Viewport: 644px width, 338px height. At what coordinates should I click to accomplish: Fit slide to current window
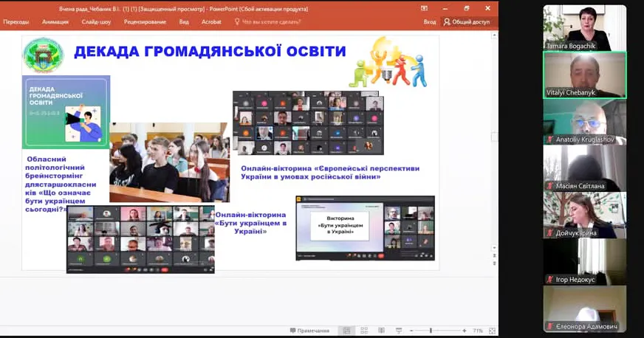(x=490, y=331)
